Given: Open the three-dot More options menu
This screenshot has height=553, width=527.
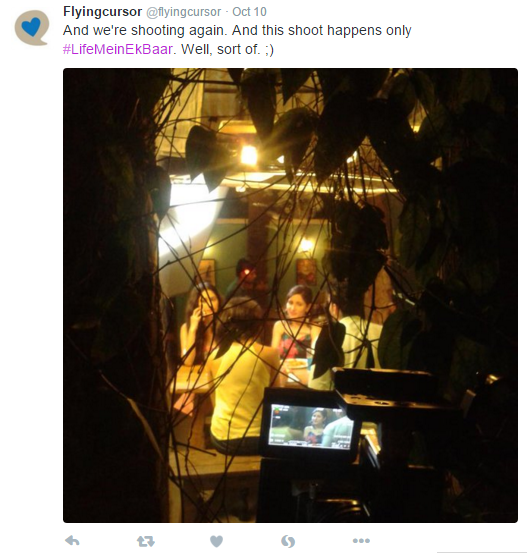Looking at the screenshot, I should (x=361, y=540).
